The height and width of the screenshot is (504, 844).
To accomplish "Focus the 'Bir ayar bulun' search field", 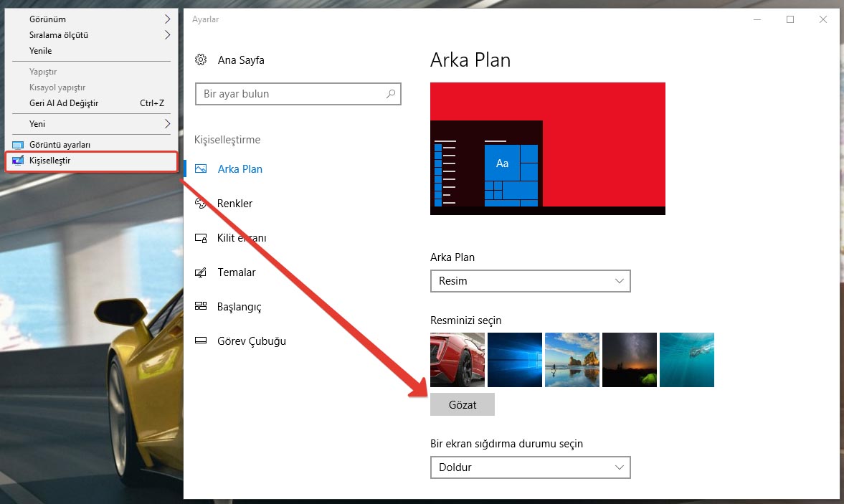I will pyautogui.click(x=290, y=94).
